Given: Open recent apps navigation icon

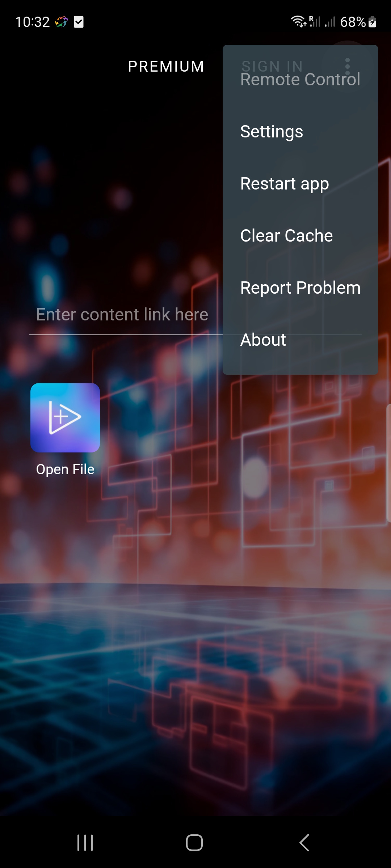Looking at the screenshot, I should pyautogui.click(x=85, y=843).
